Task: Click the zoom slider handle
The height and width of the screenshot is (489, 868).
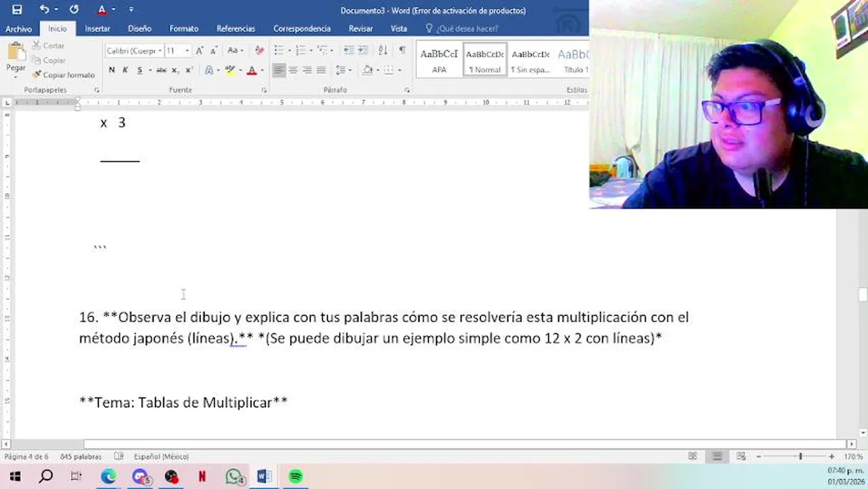Action: pyautogui.click(x=800, y=456)
